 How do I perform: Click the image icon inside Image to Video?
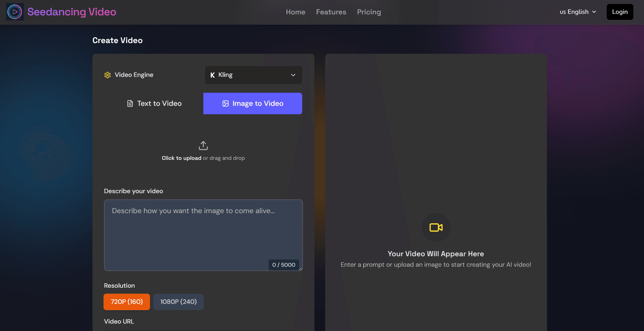coord(225,103)
